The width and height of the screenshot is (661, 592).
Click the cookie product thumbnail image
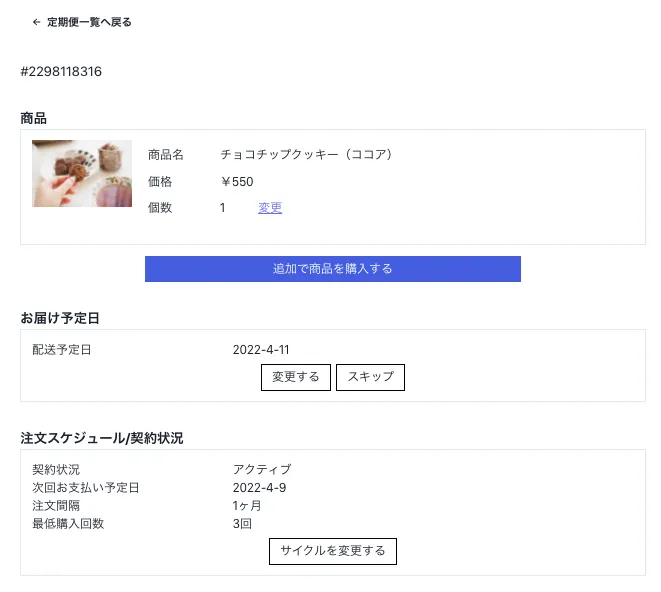tap(82, 173)
